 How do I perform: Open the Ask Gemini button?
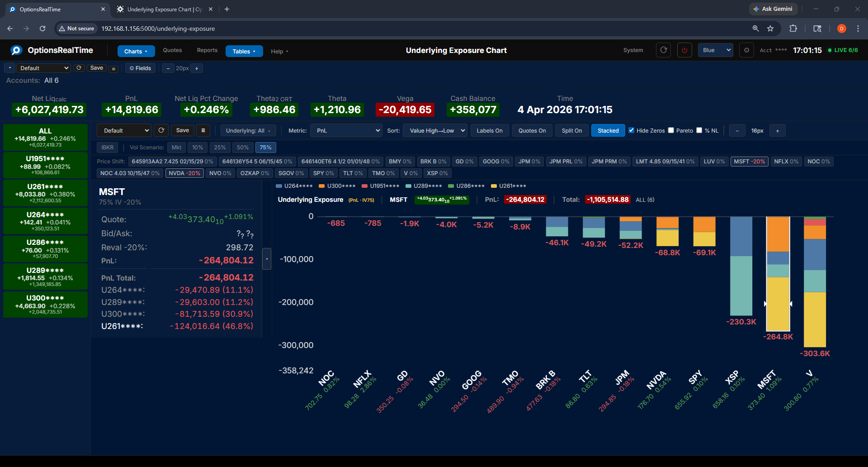click(x=773, y=9)
